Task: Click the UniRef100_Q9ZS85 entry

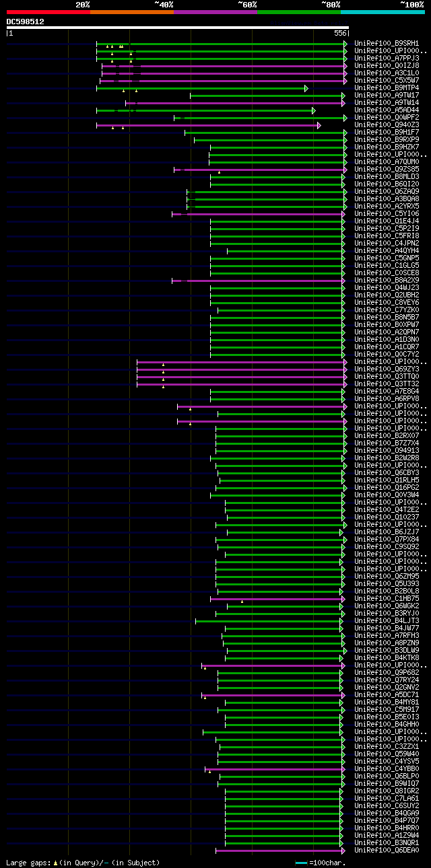Action: coord(387,170)
